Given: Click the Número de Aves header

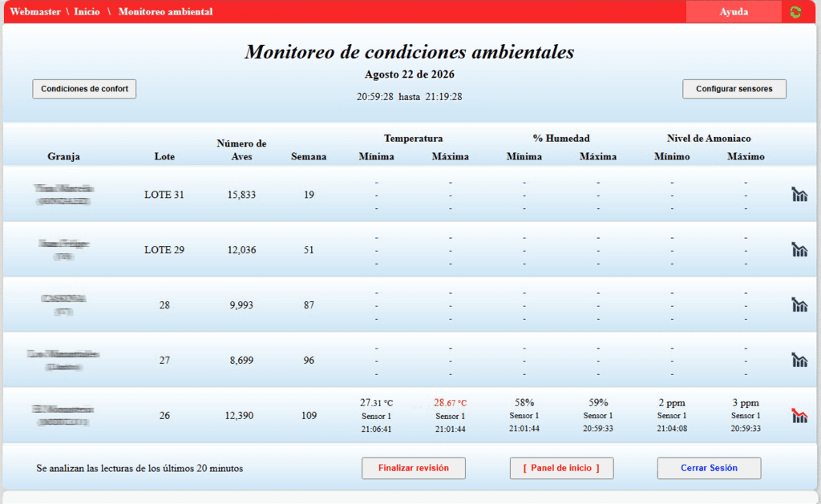Looking at the screenshot, I should 241,150.
